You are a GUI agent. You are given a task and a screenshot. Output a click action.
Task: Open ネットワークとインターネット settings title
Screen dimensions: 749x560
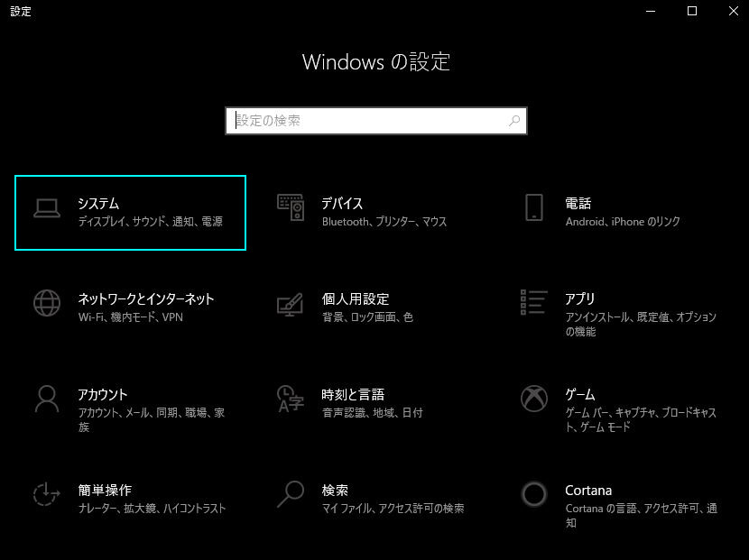[145, 298]
